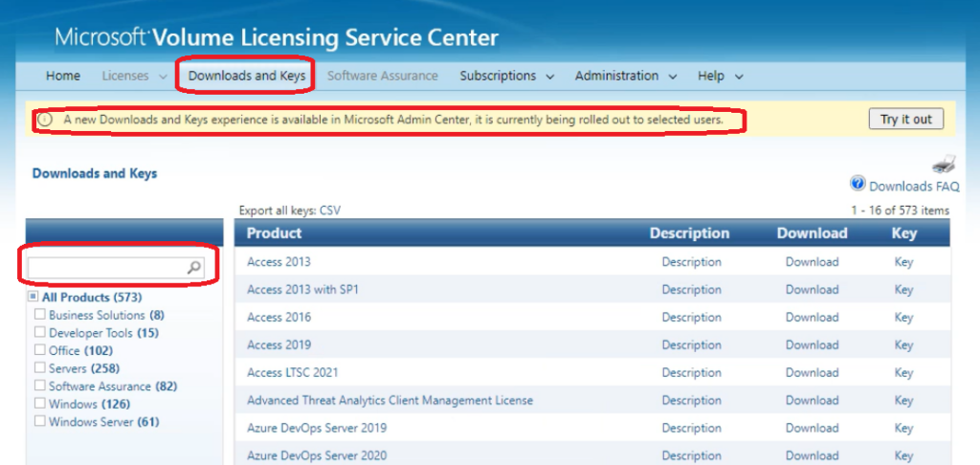
Task: Click Download for Access LTSC 2021
Action: (x=812, y=372)
